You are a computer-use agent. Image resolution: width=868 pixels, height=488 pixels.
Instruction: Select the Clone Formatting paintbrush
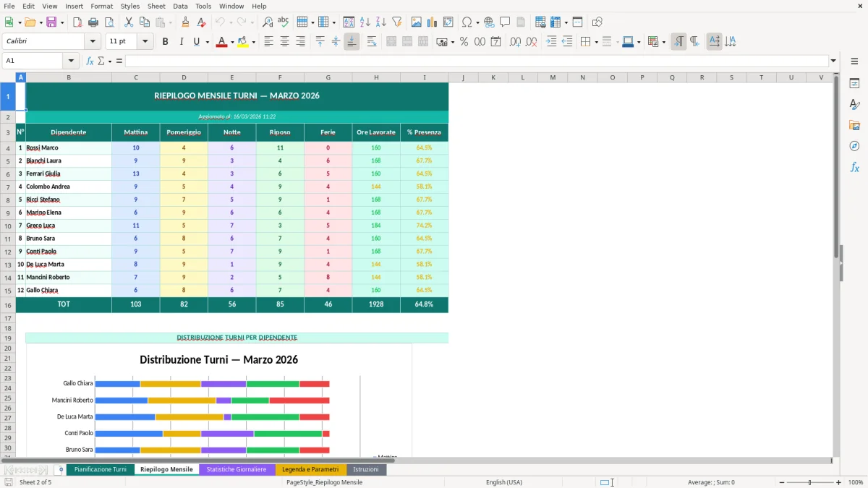185,22
